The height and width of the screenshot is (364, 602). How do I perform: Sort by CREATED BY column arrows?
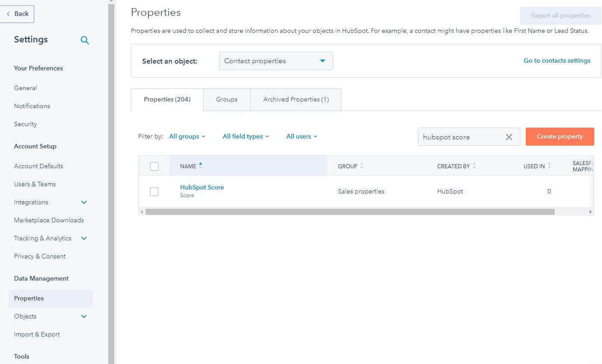(475, 166)
